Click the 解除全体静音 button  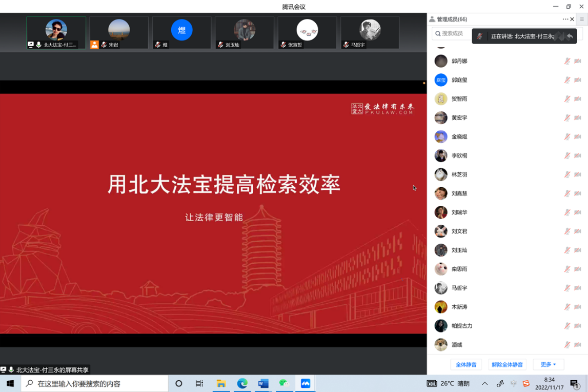click(507, 365)
